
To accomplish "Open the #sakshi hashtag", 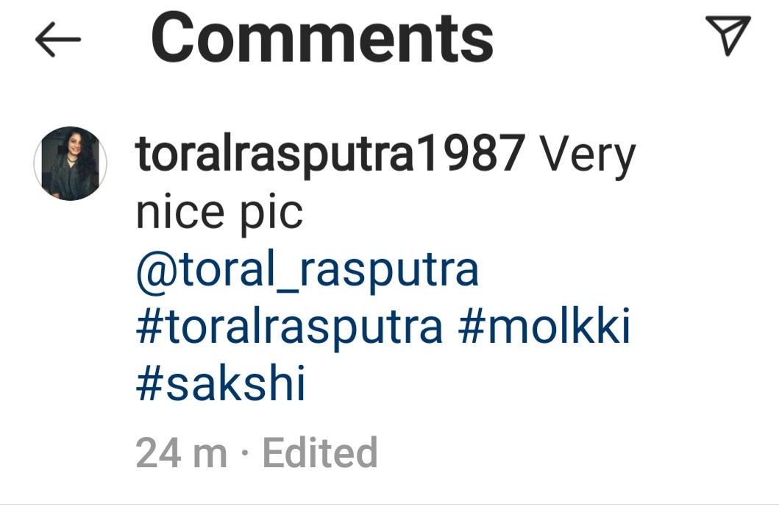I will [221, 383].
